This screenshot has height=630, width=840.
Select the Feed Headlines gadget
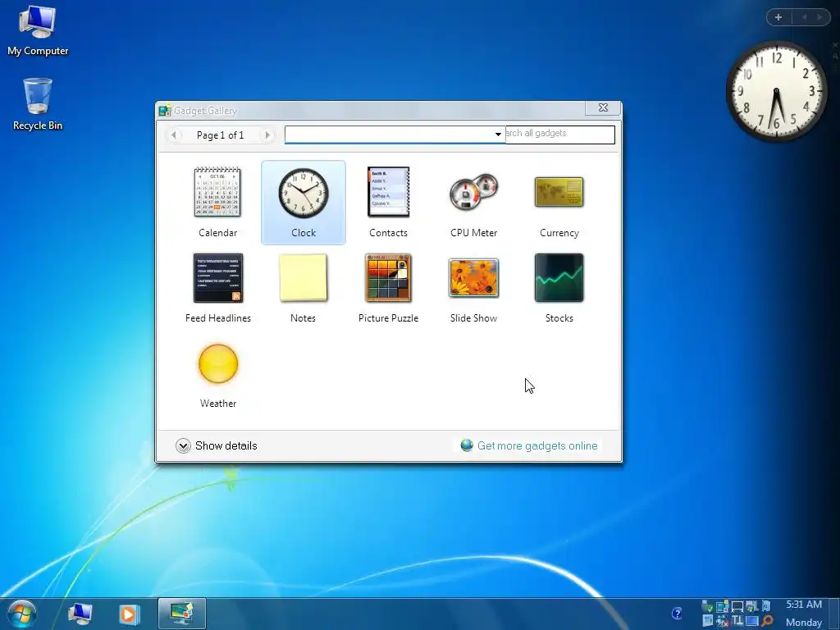[x=217, y=288]
